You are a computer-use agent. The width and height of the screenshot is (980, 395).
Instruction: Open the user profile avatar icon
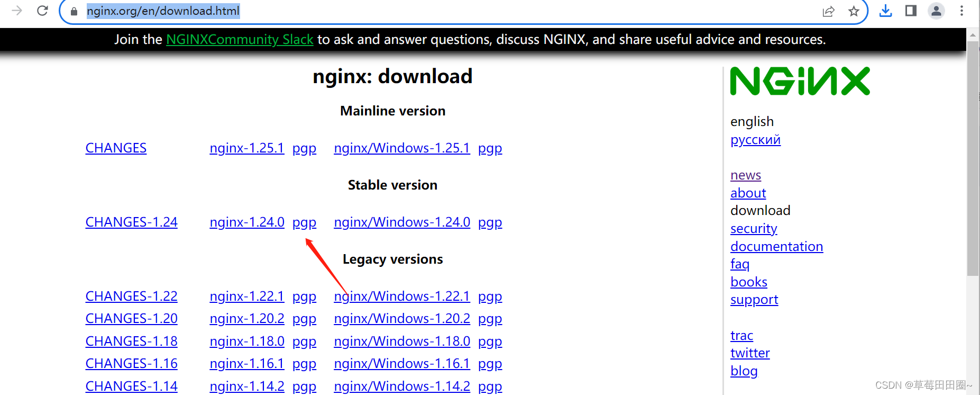pos(936,11)
